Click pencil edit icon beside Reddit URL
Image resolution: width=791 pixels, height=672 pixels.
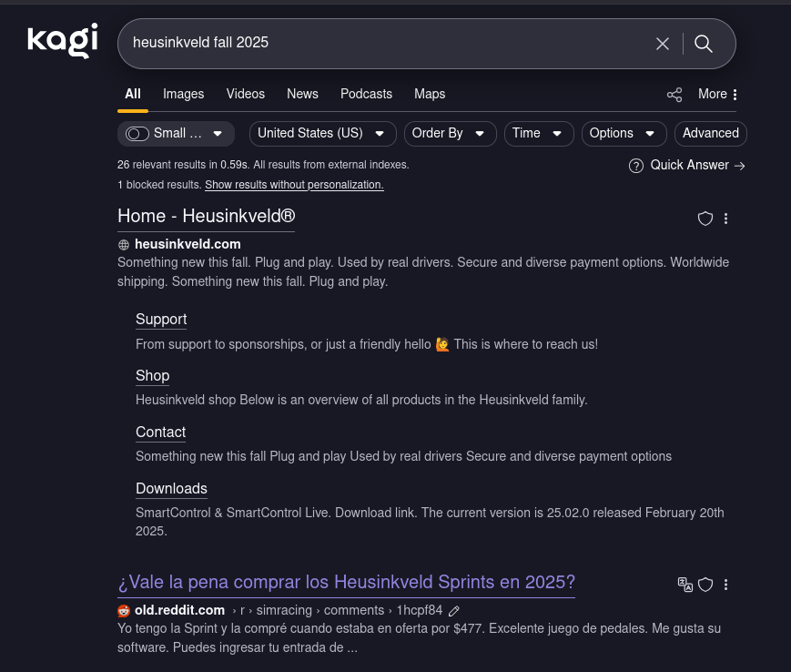pyautogui.click(x=454, y=610)
